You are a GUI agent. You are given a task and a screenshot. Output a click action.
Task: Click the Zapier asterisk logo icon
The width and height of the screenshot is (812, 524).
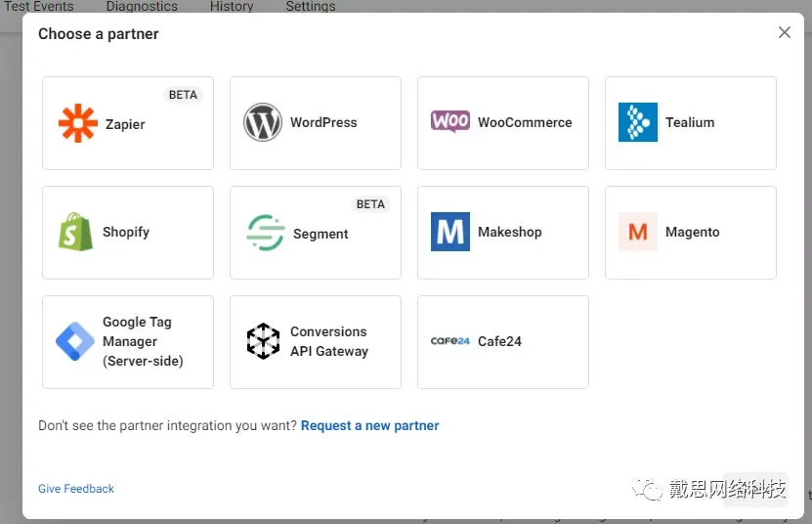coord(77,123)
